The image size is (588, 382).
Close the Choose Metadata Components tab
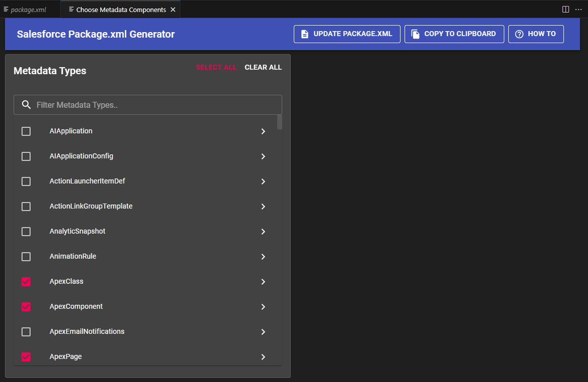(173, 10)
